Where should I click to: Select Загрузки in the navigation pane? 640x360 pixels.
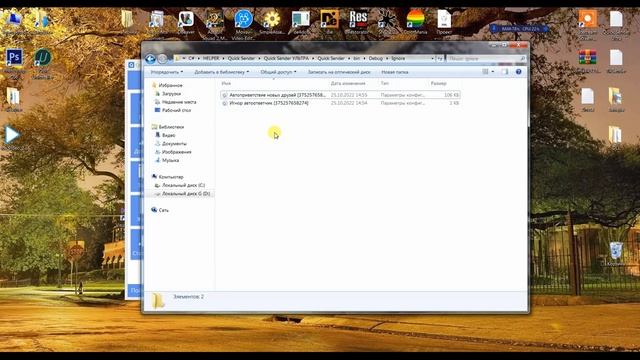point(171,94)
